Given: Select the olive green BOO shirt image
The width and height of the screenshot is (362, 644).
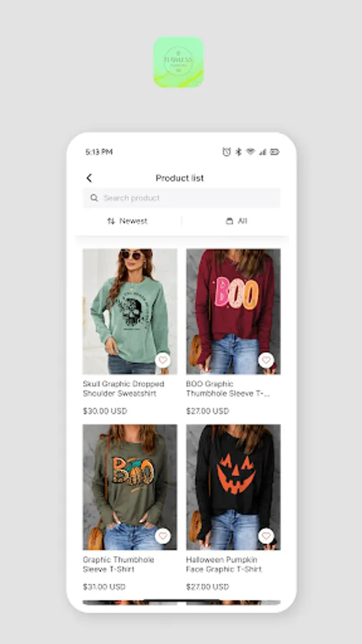Looking at the screenshot, I should coord(130,487).
